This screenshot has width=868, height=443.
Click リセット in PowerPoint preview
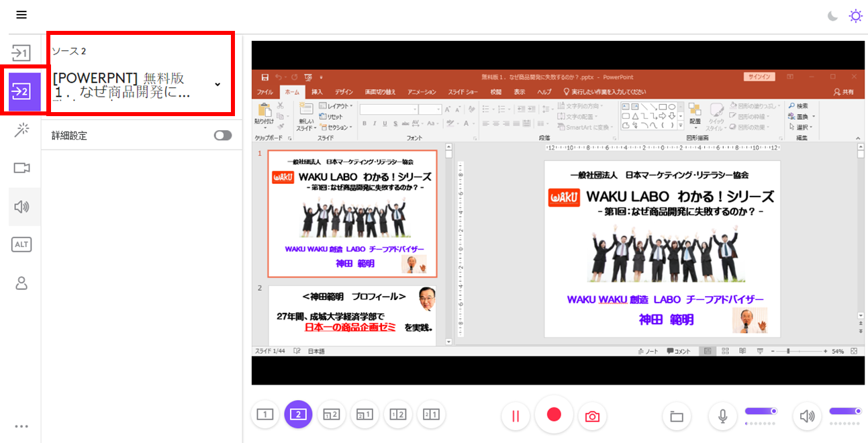click(332, 117)
